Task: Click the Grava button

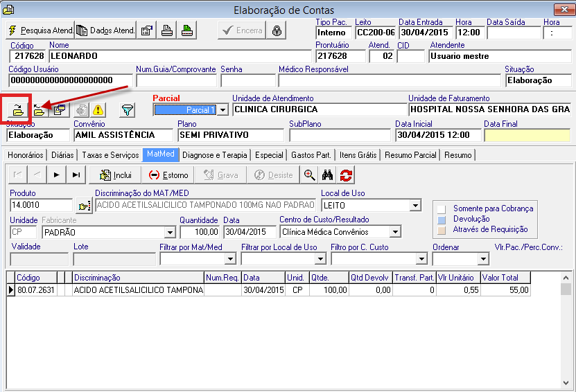Action: [x=221, y=175]
